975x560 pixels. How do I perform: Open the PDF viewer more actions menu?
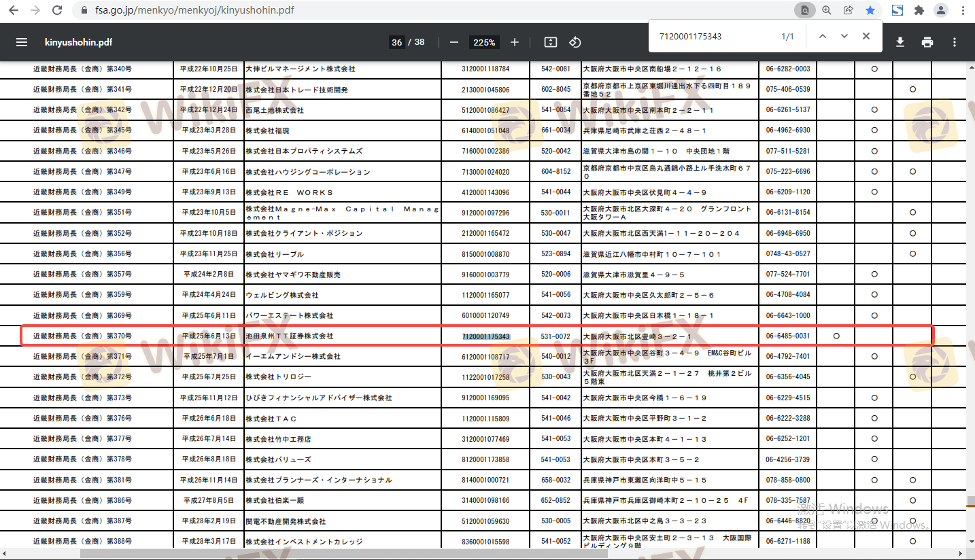click(955, 42)
